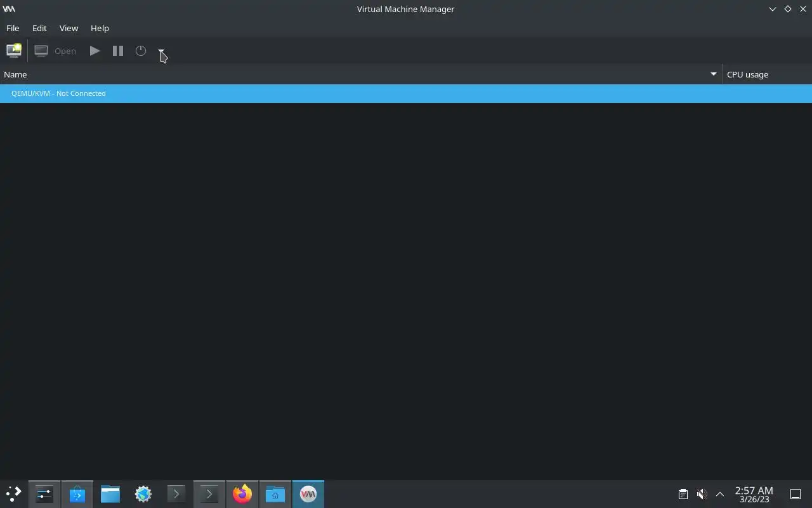
Task: Open Dolphin file manager in taskbar
Action: 110,494
